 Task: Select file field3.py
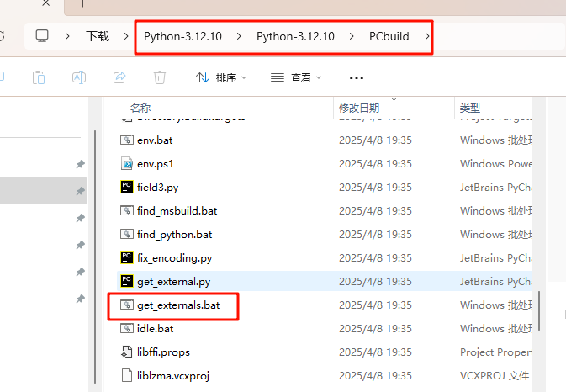tap(324, 188)
